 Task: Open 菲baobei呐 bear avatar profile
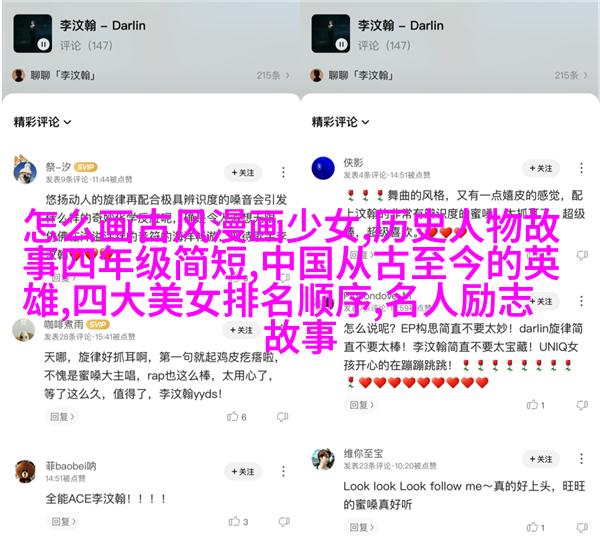click(25, 471)
